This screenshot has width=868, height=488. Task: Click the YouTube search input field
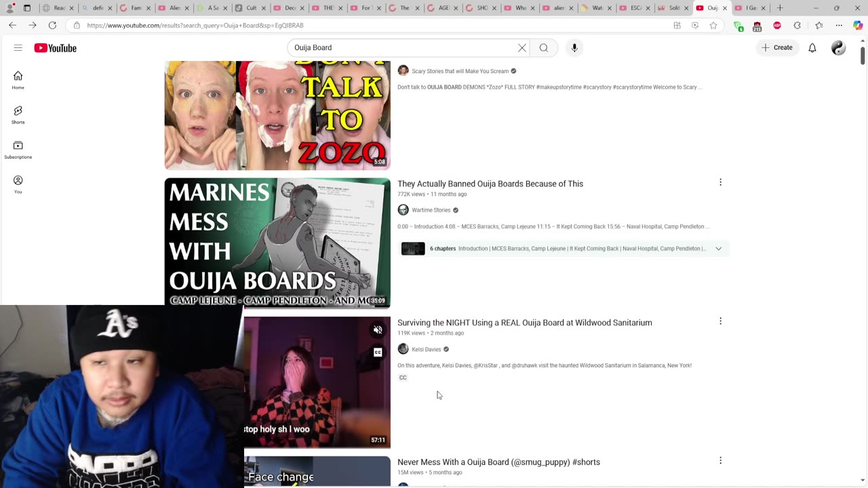[403, 47]
